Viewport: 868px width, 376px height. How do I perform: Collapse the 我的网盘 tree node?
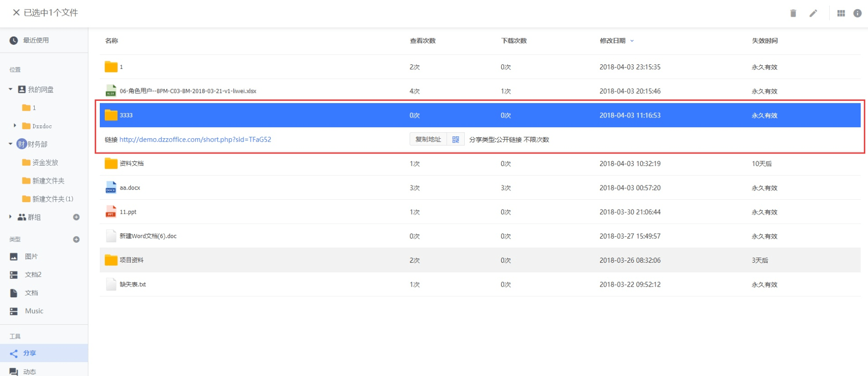point(10,89)
